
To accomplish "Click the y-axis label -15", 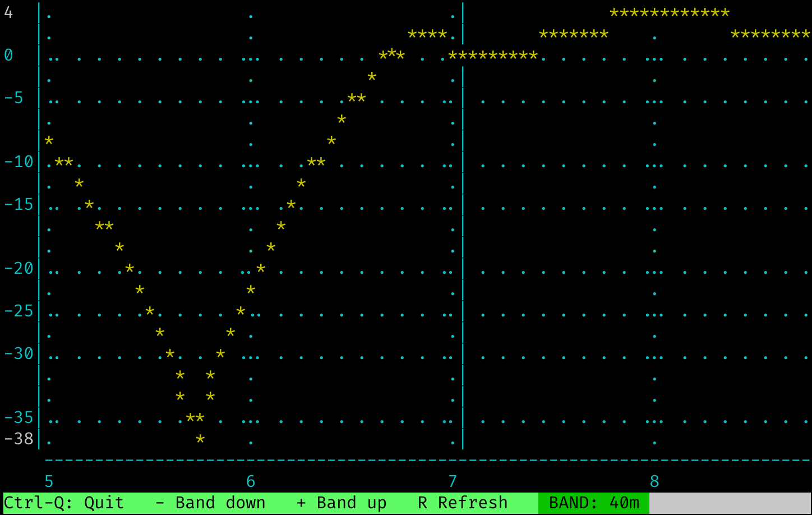I will click(19, 204).
